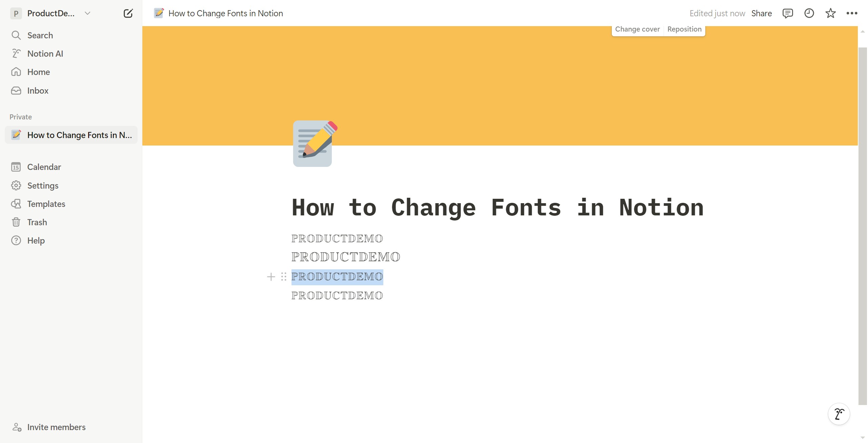
Task: Click the Reposition cover button
Action: tap(684, 29)
